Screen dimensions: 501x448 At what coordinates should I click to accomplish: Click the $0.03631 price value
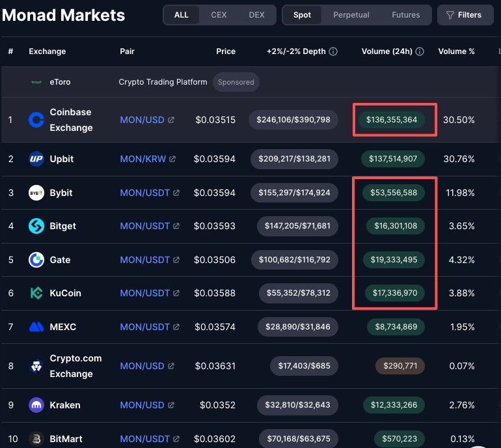coord(215,366)
